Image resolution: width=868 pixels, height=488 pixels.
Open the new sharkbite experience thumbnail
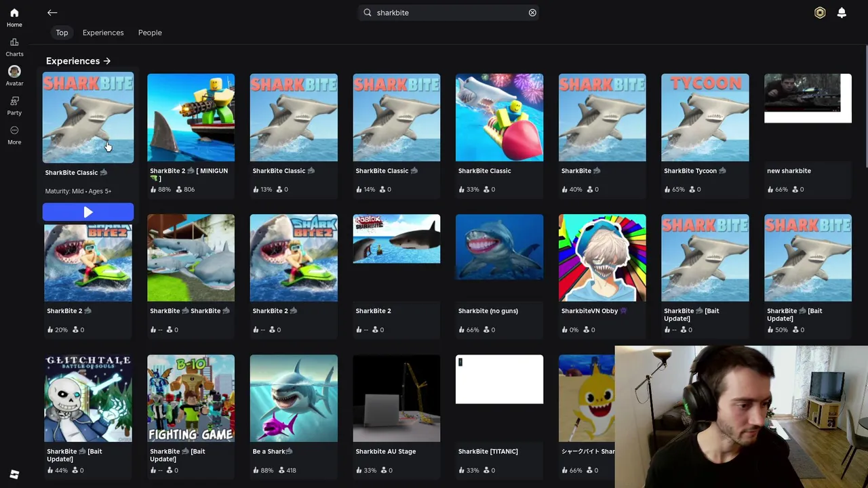point(808,98)
